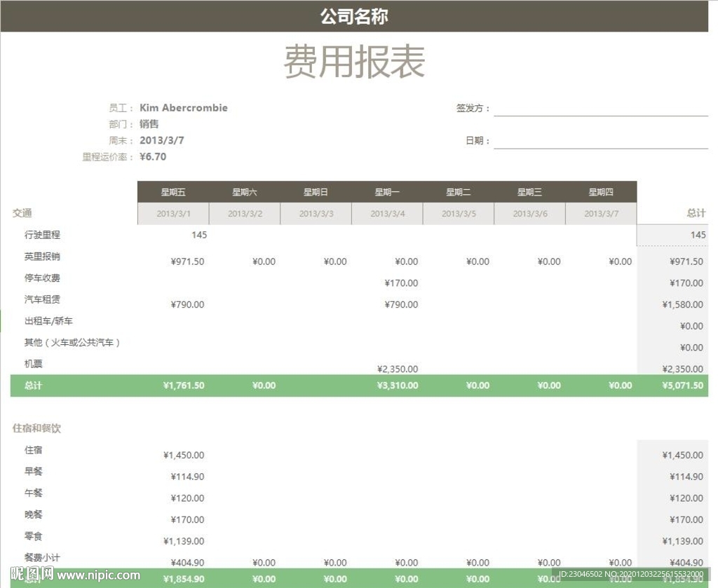
Task: Click the 出租车/轿车 row label
Action: click(x=48, y=321)
